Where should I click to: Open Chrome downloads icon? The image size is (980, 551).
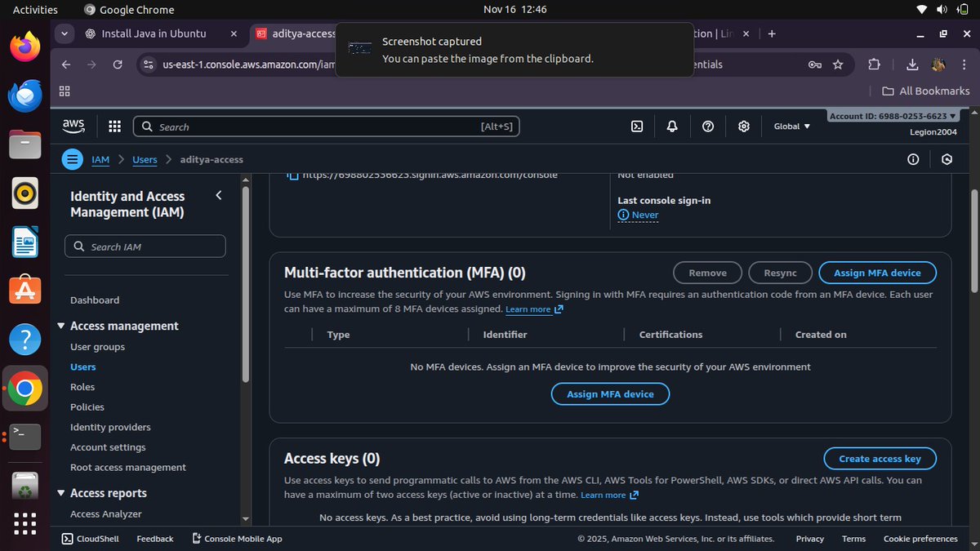point(913,64)
